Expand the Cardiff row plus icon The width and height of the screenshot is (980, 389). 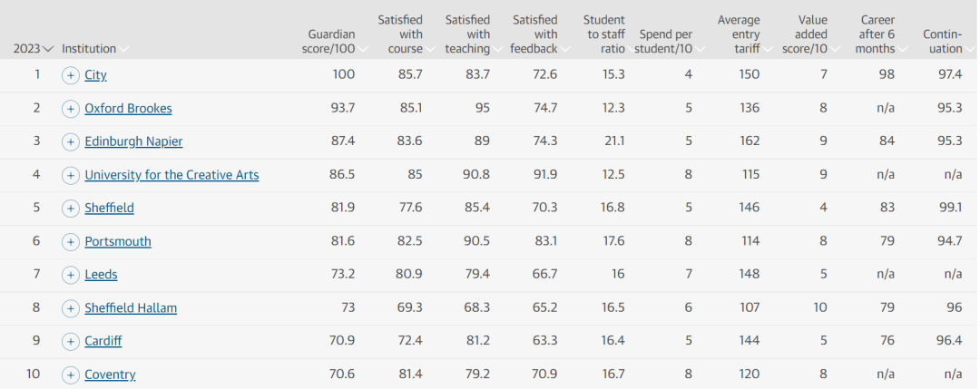pos(71,342)
